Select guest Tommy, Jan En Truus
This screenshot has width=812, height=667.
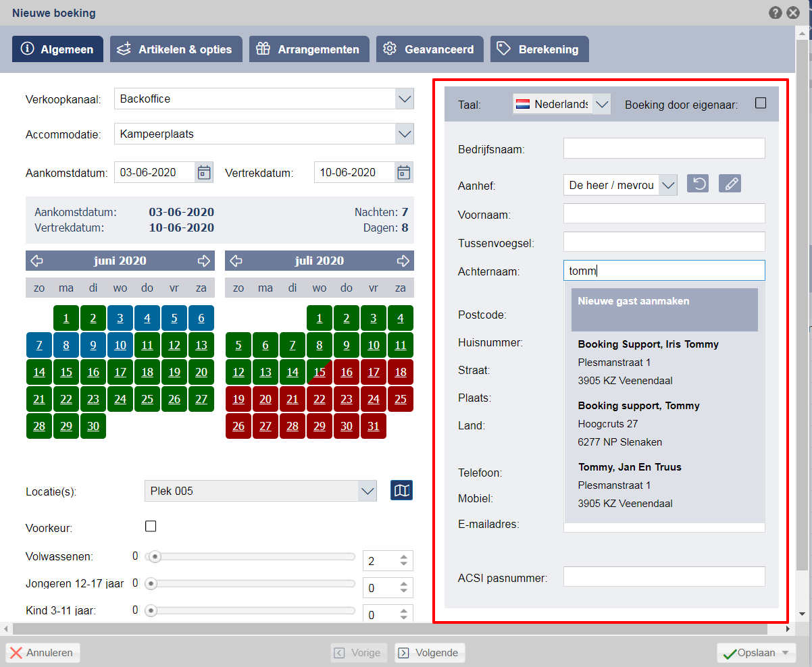pyautogui.click(x=665, y=485)
